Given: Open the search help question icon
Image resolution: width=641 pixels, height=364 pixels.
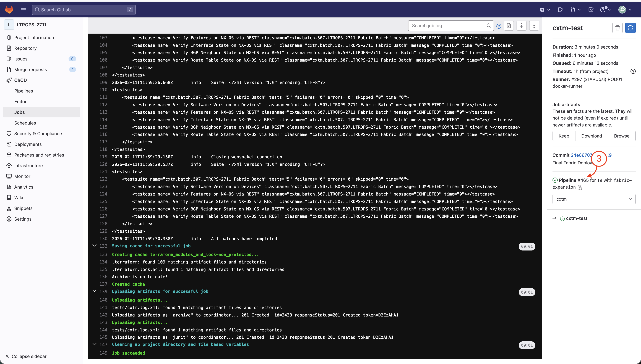Looking at the screenshot, I should click(499, 26).
